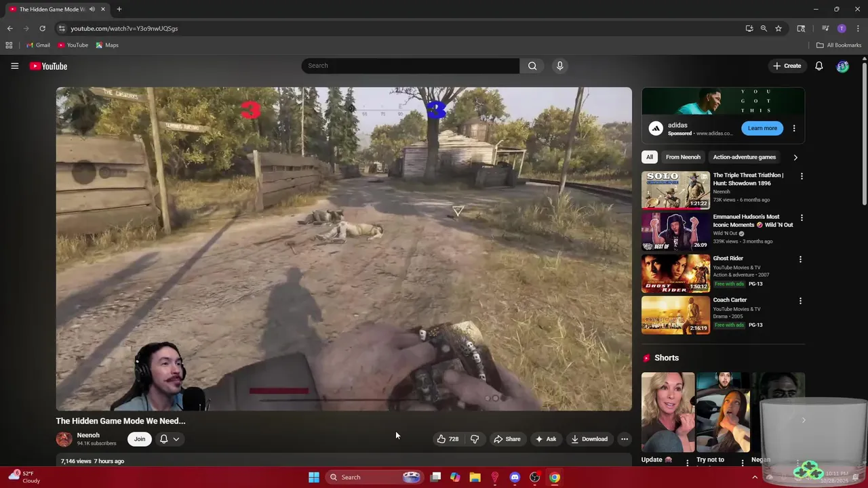
Task: Click the Ask button
Action: coord(546,439)
